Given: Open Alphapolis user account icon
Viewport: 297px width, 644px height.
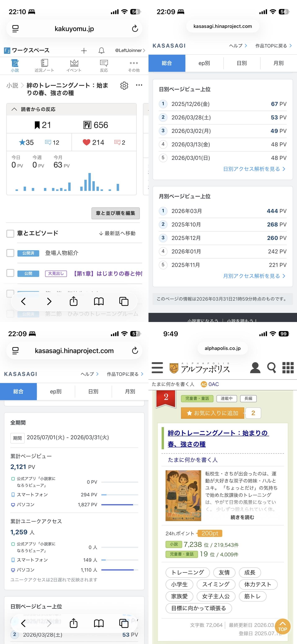Looking at the screenshot, I should point(255,367).
